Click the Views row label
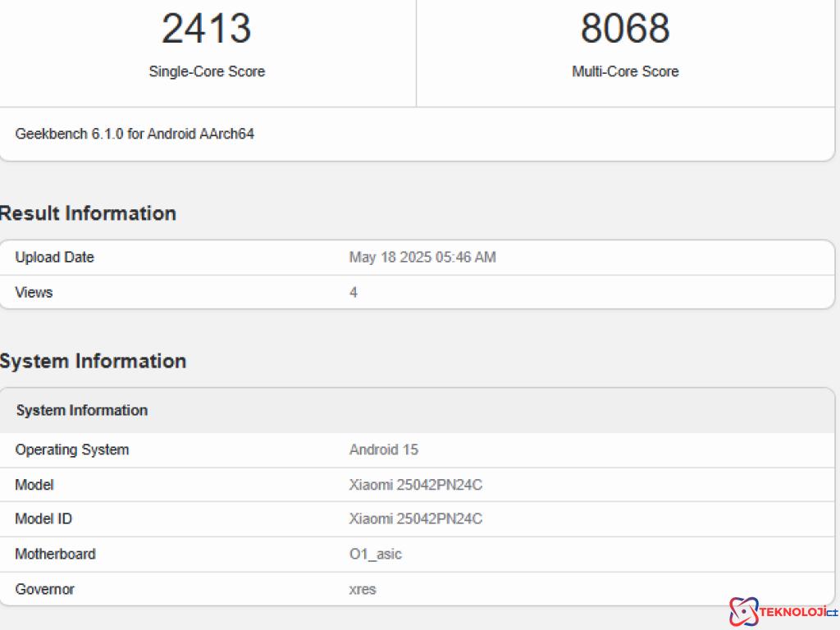840x630 pixels. click(34, 292)
